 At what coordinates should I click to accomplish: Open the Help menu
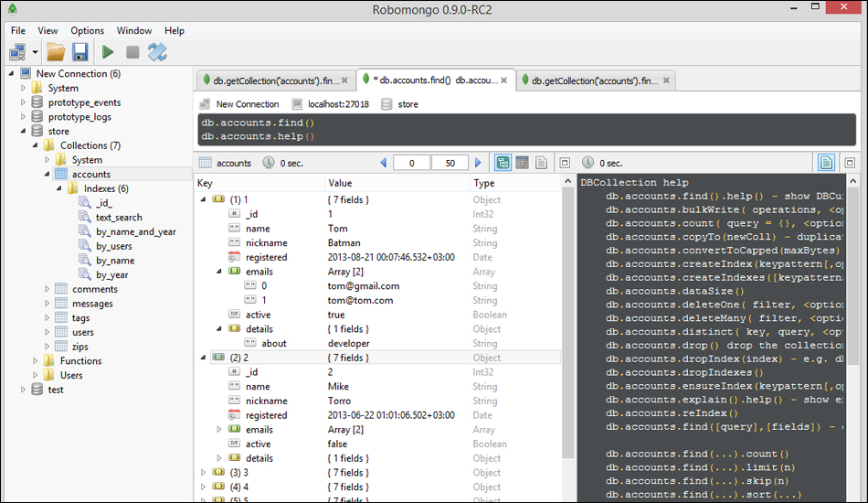(175, 30)
